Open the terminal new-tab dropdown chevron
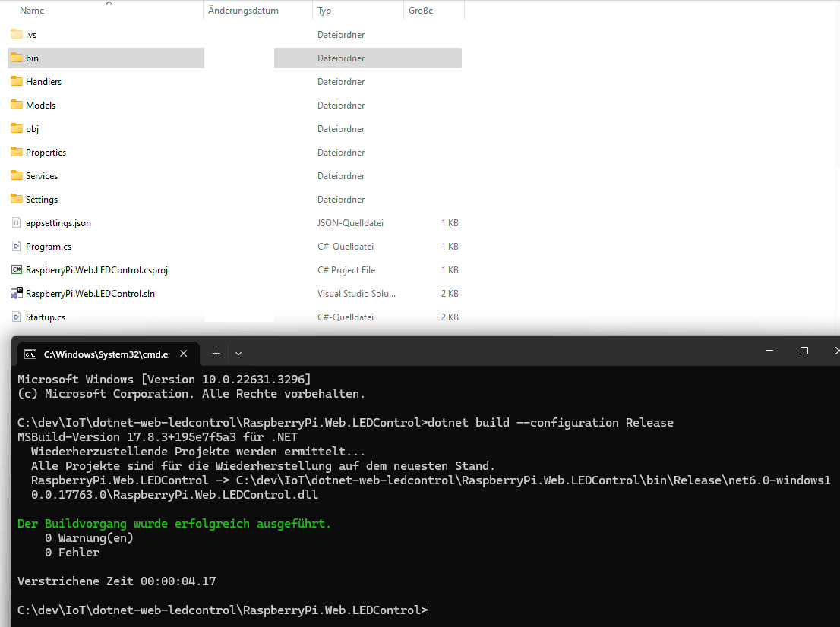This screenshot has height=627, width=840. (238, 354)
